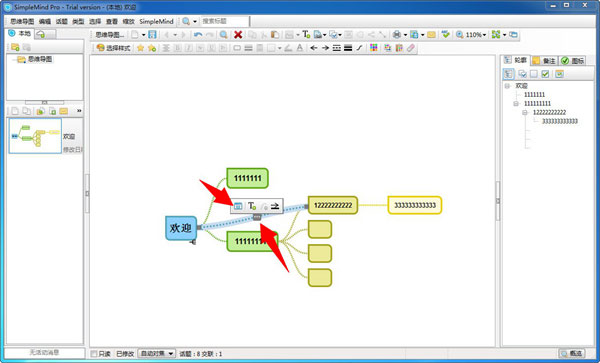The height and width of the screenshot is (363, 600).
Task: Open the 编辑 menu
Action: click(x=45, y=22)
